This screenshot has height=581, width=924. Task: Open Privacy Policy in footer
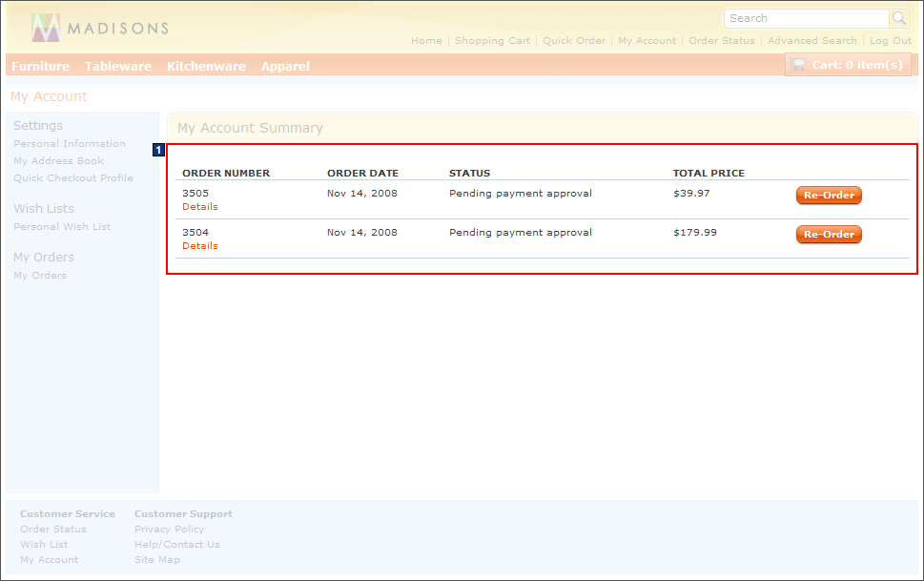pyautogui.click(x=169, y=529)
